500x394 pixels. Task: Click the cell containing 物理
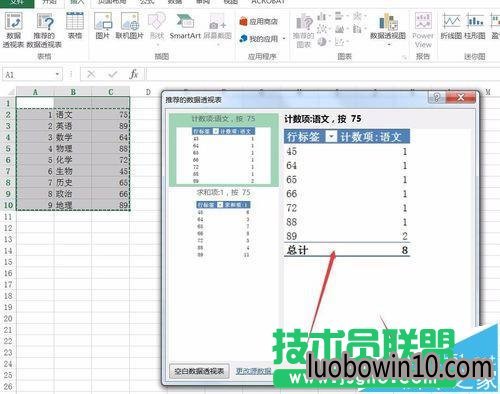click(73, 149)
